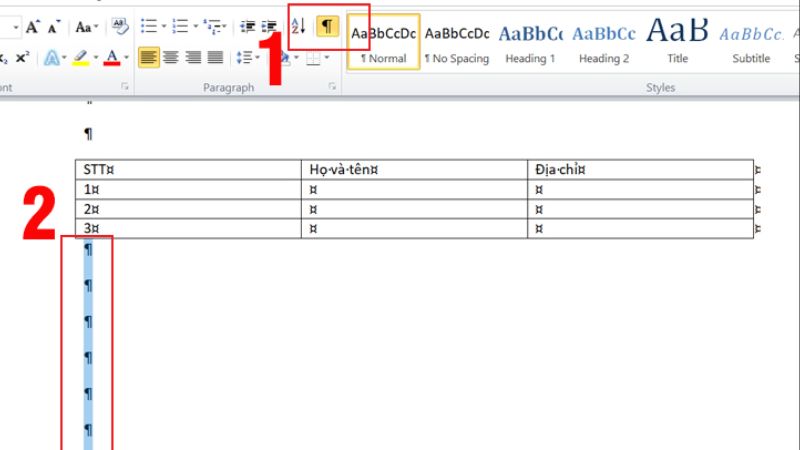Apply the No Spacing style
The height and width of the screenshot is (450, 800).
pos(457,43)
